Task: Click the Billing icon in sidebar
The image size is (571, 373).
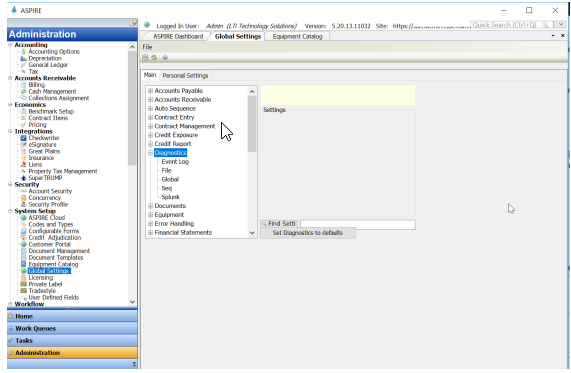Action: pos(24,85)
